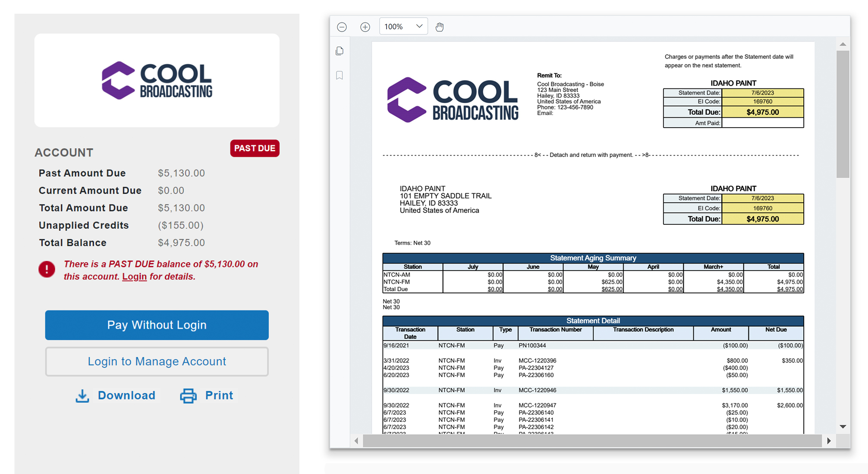Viewport: 868px width, 474px height.
Task: Click the scroll right arrow of PDF viewer
Action: [x=829, y=441]
